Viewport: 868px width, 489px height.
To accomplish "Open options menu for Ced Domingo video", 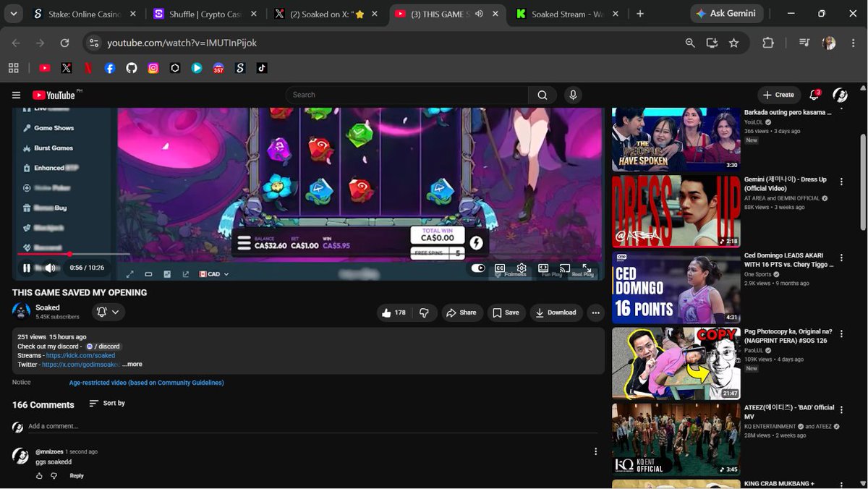I will pos(841,258).
